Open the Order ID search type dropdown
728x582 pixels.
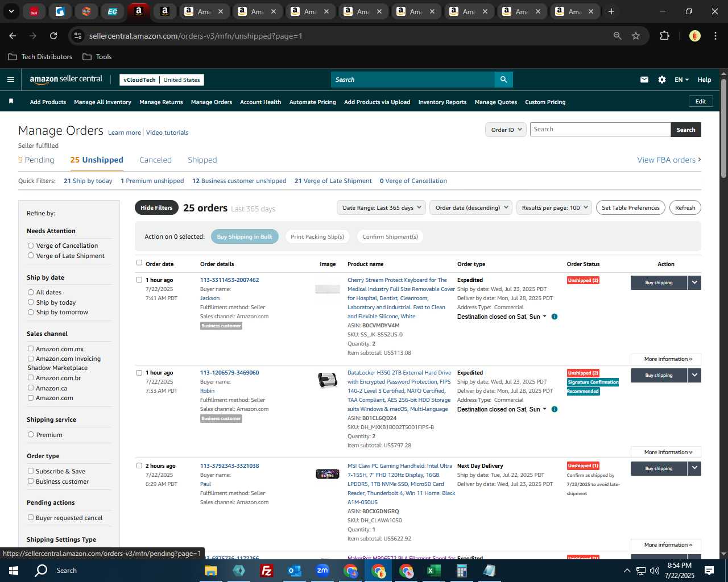pos(505,130)
